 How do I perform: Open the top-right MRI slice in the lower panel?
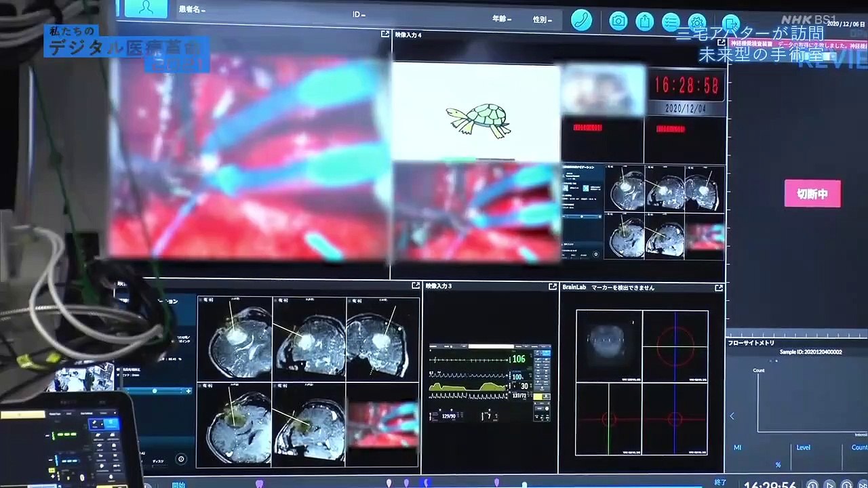(382, 339)
